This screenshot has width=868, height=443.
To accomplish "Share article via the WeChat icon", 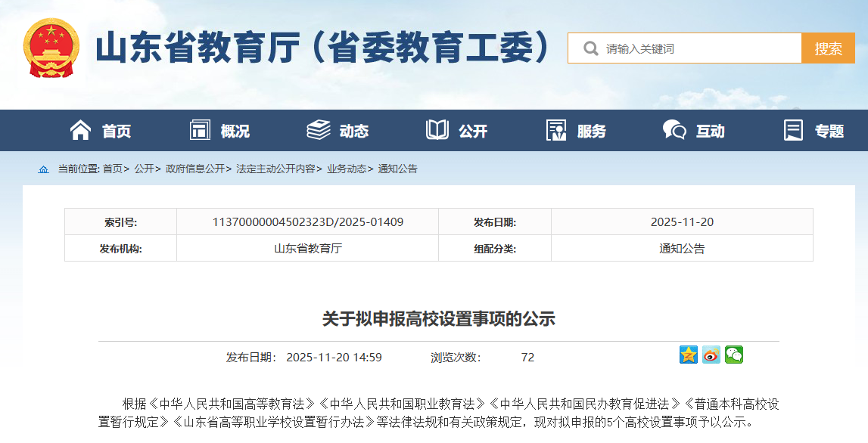I will [733, 355].
